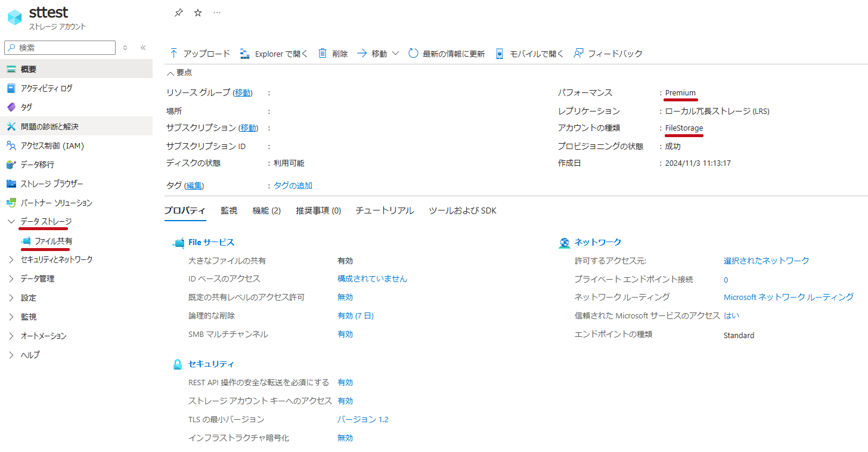Screen dimensions: 868x452
Task: Open データ移行 in the sidebar
Action: click(x=76, y=165)
